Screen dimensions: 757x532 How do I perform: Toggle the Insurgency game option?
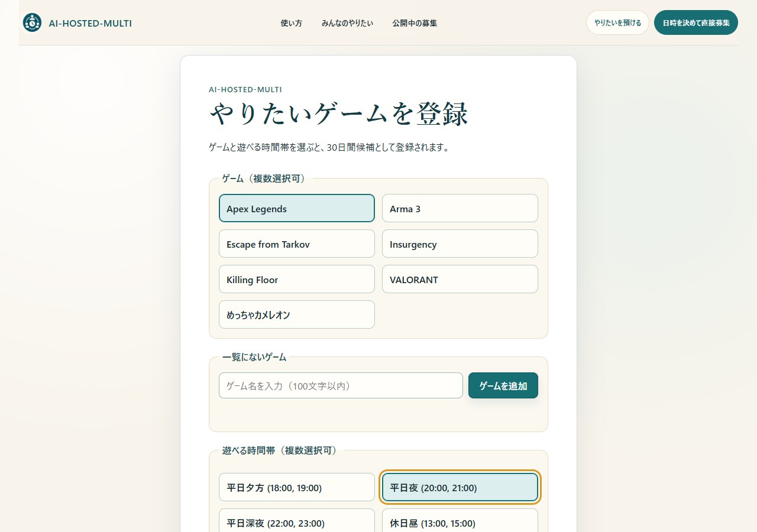click(x=460, y=244)
